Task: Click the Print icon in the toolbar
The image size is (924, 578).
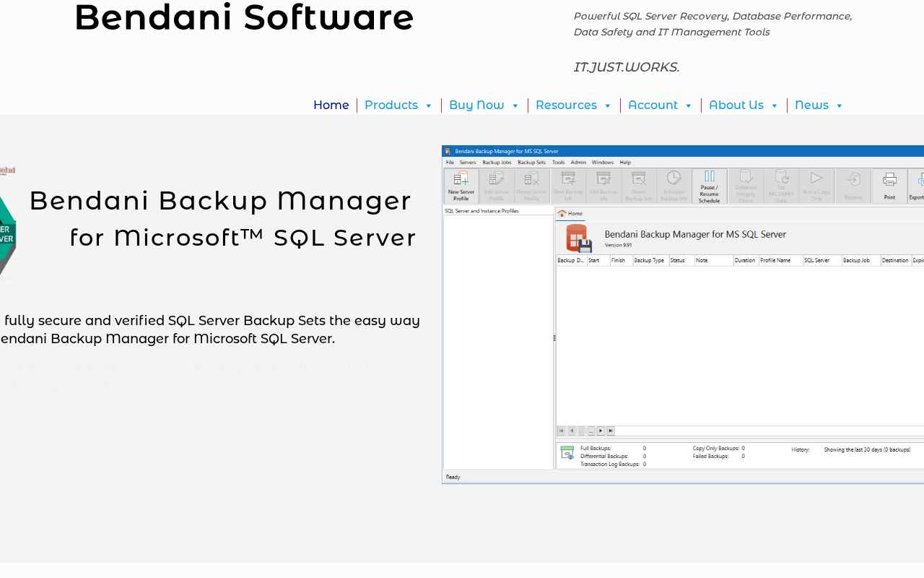Action: coord(889,186)
